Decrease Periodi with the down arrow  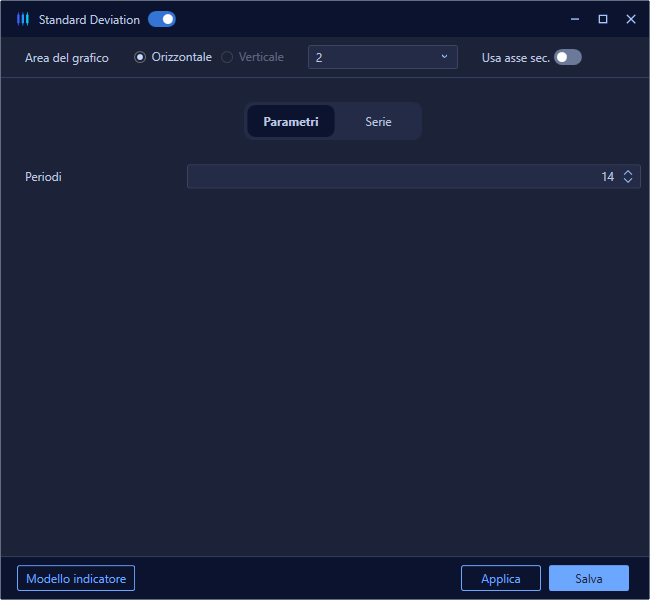(x=628, y=180)
